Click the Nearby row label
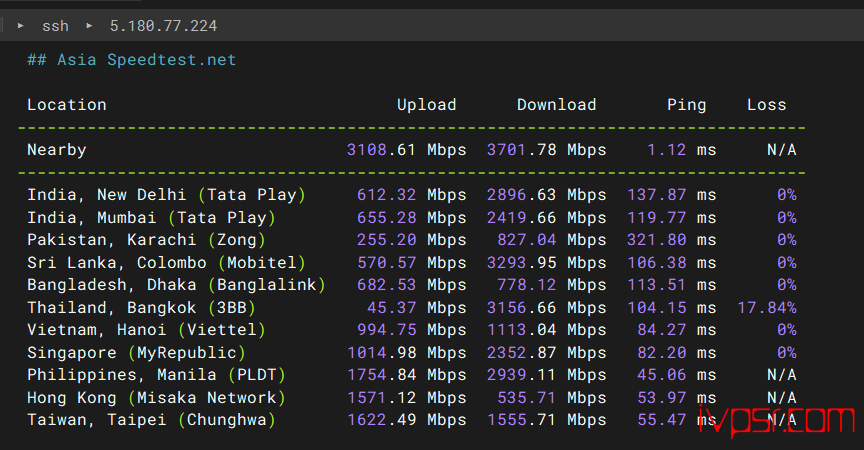 point(57,150)
